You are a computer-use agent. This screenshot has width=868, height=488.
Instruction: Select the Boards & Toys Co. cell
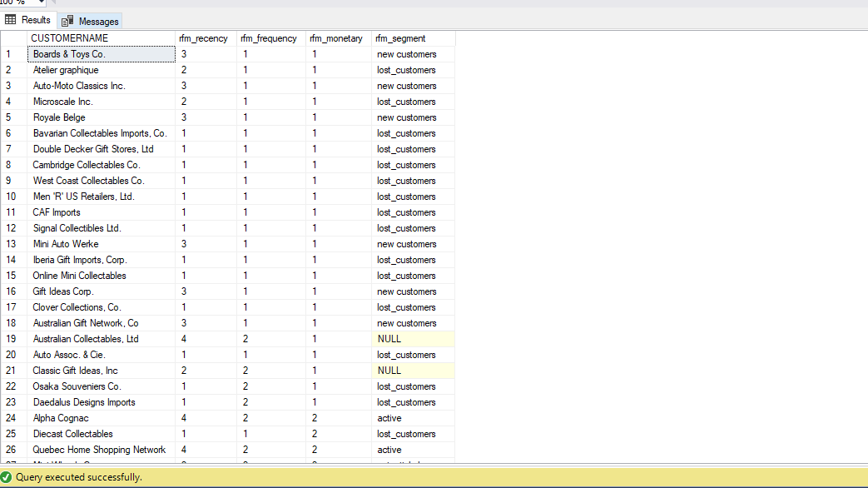click(100, 53)
